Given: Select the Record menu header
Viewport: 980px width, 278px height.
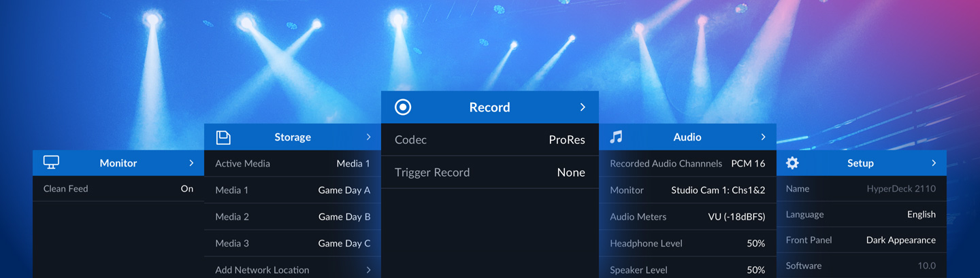Looking at the screenshot, I should click(490, 107).
